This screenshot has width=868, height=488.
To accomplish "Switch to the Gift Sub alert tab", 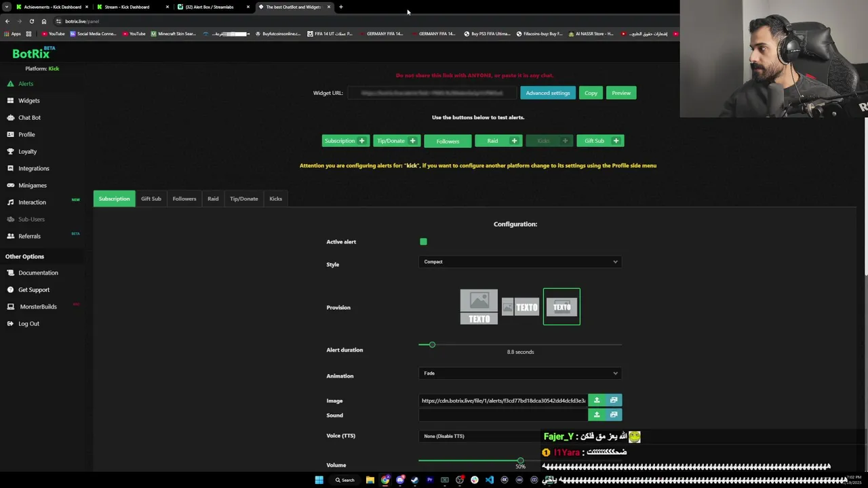I will coord(151,199).
